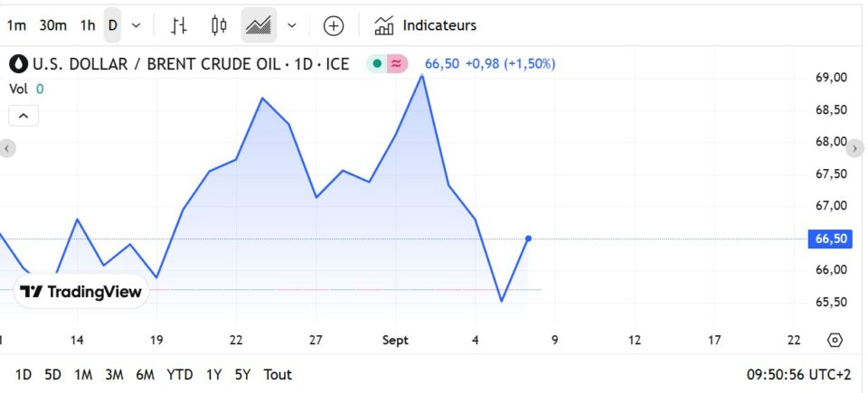
Task: Open the time interval dropdown arrow
Action: pyautogui.click(x=136, y=25)
